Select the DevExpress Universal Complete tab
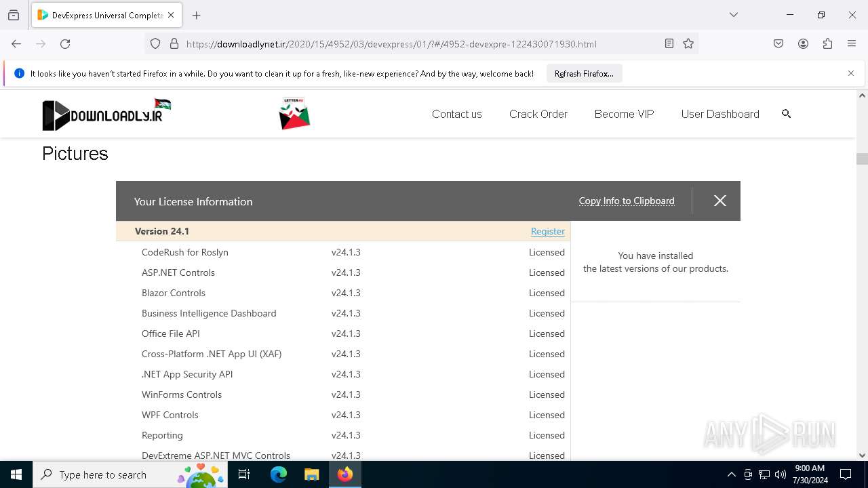The height and width of the screenshot is (488, 868). 105,15
